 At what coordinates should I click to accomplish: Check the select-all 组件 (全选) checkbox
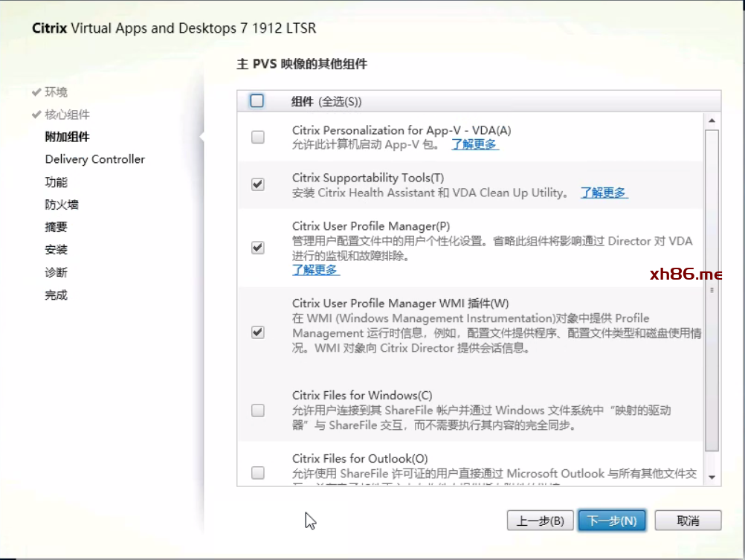pyautogui.click(x=257, y=101)
